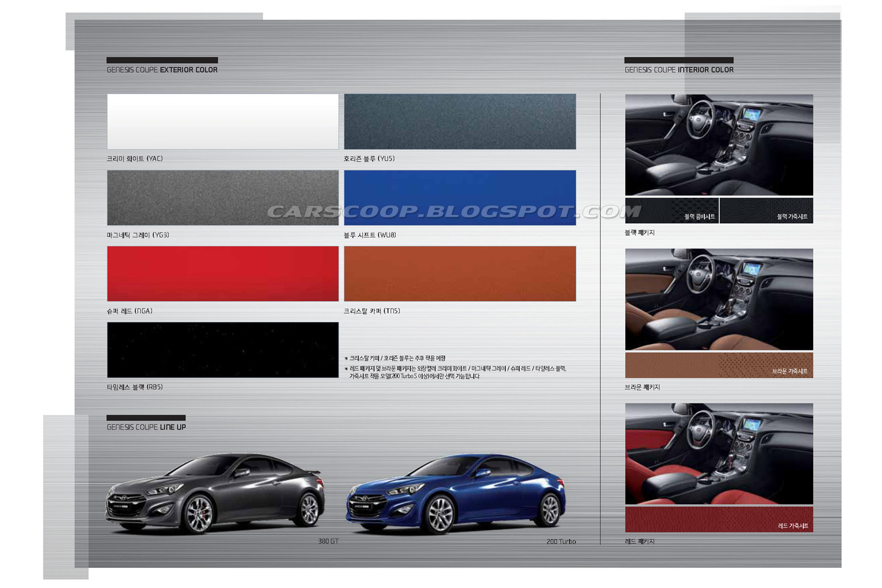The width and height of the screenshot is (882, 588).
Task: Select the 레드 가죽시트 seat material swatch
Action: point(719,519)
